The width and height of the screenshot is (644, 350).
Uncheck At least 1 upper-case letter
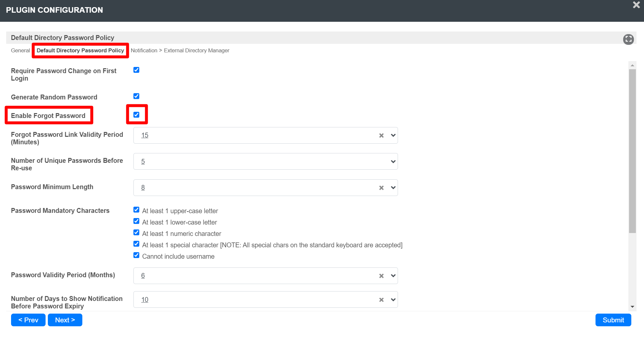136,210
